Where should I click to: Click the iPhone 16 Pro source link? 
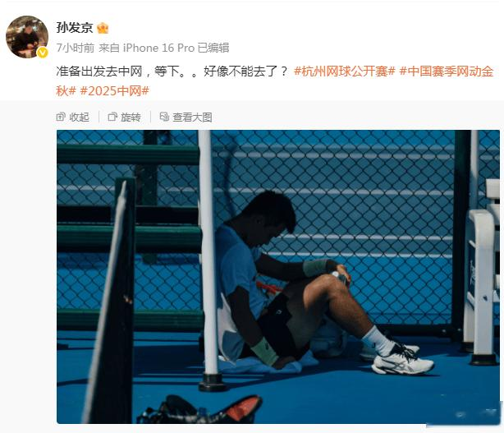click(158, 48)
